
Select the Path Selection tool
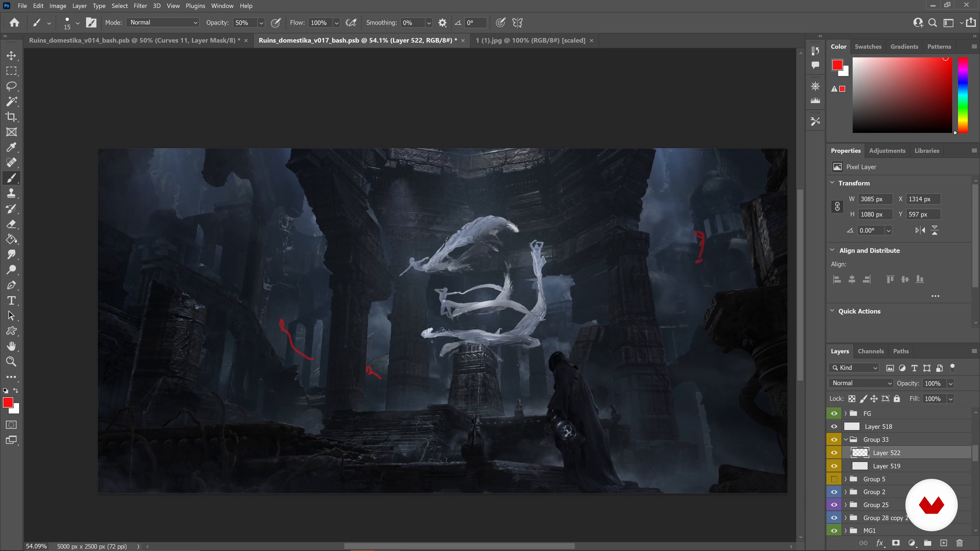(11, 316)
